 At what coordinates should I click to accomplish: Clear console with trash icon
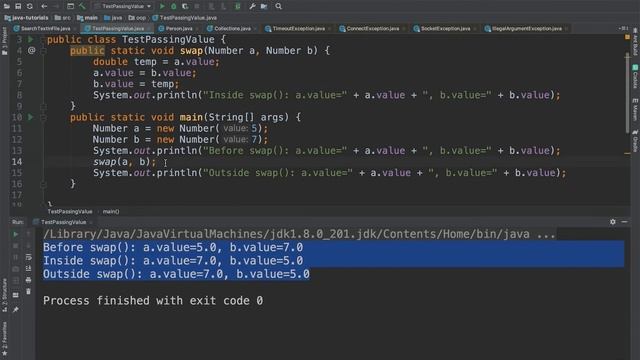28,291
